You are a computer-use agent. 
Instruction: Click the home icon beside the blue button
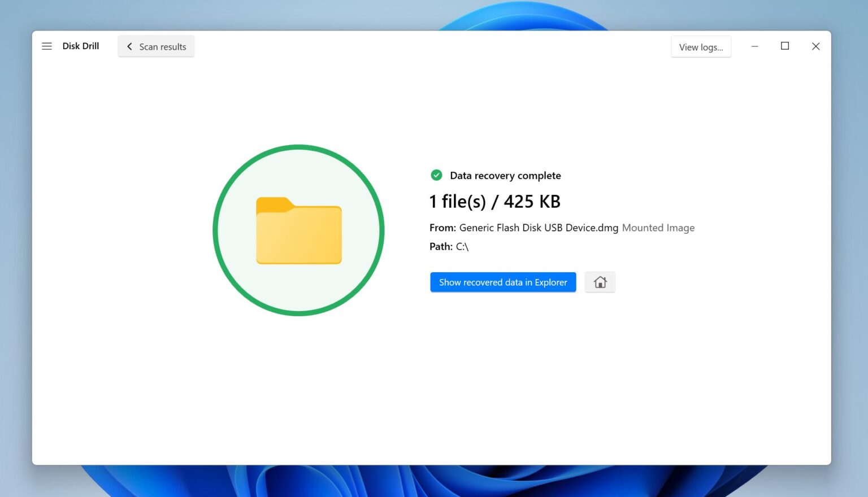pyautogui.click(x=600, y=282)
